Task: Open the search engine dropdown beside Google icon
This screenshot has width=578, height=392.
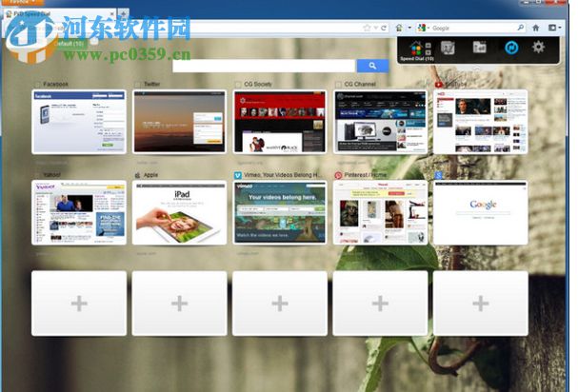Action: 429,28
